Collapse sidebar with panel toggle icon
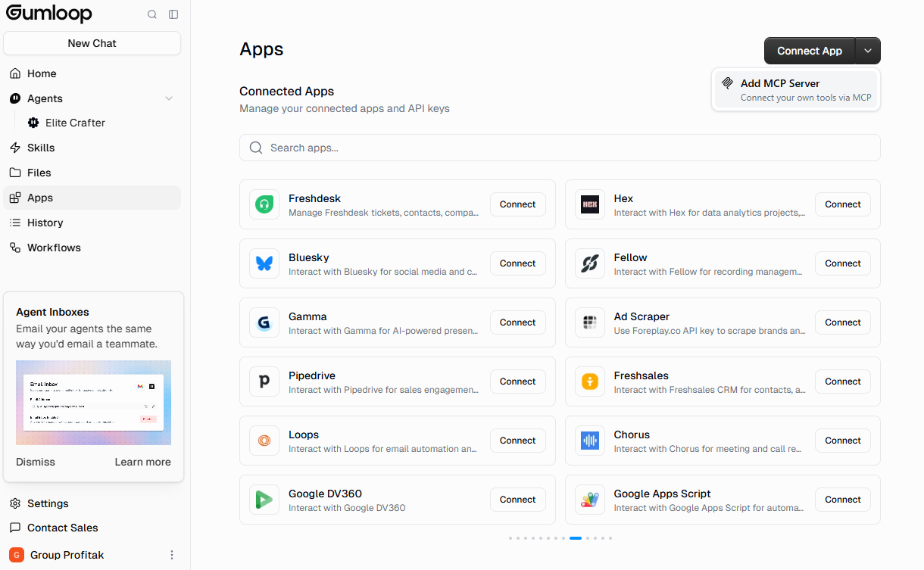924x570 pixels. [173, 14]
